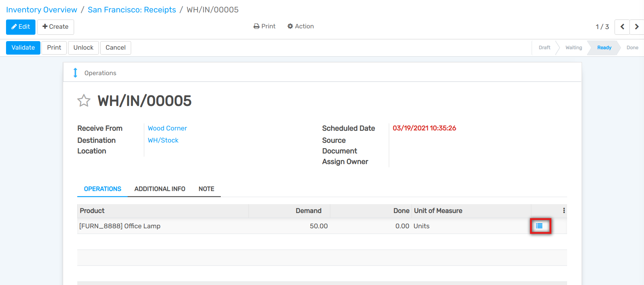
Task: Switch to the Additional Info tab
Action: tap(159, 189)
